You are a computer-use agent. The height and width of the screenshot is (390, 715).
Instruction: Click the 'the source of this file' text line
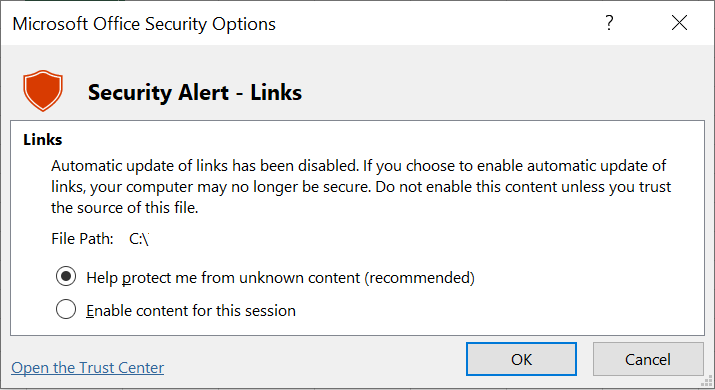(x=124, y=208)
